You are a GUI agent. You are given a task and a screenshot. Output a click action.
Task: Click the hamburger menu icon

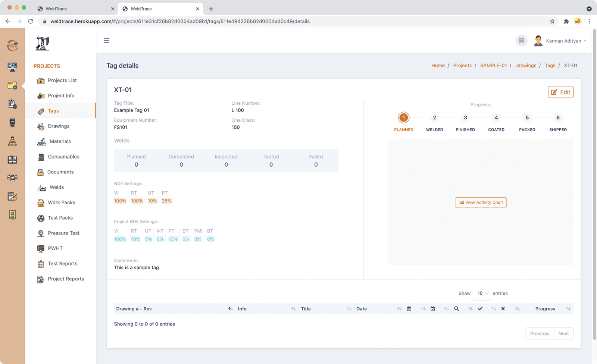coord(107,41)
